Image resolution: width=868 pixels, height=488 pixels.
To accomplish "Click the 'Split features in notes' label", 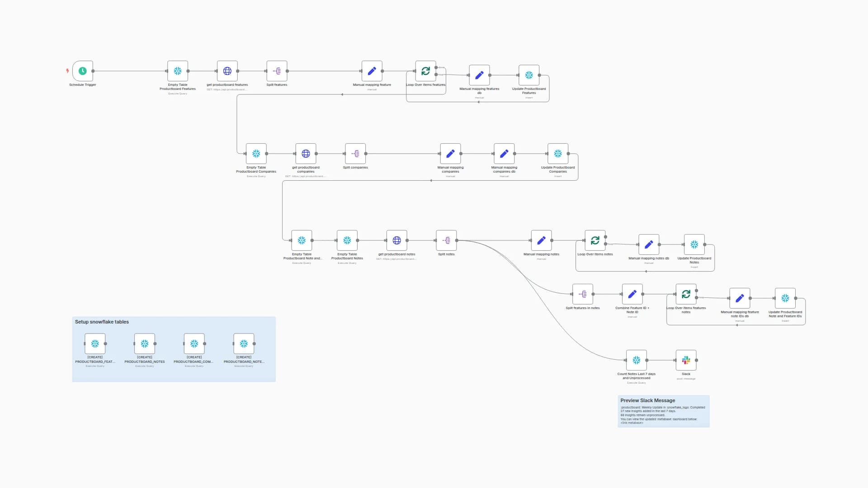I will [583, 308].
